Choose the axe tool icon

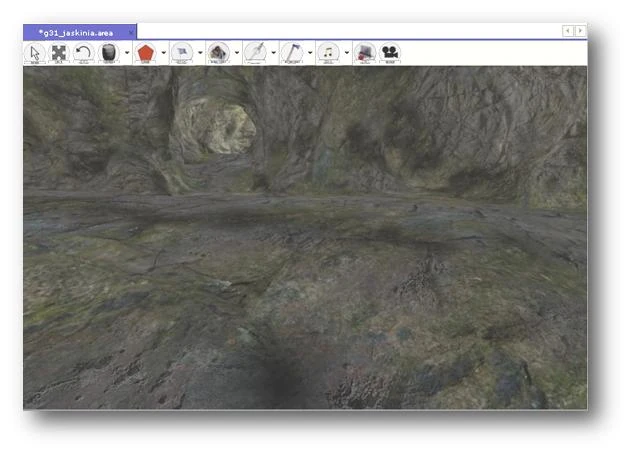tap(292, 53)
